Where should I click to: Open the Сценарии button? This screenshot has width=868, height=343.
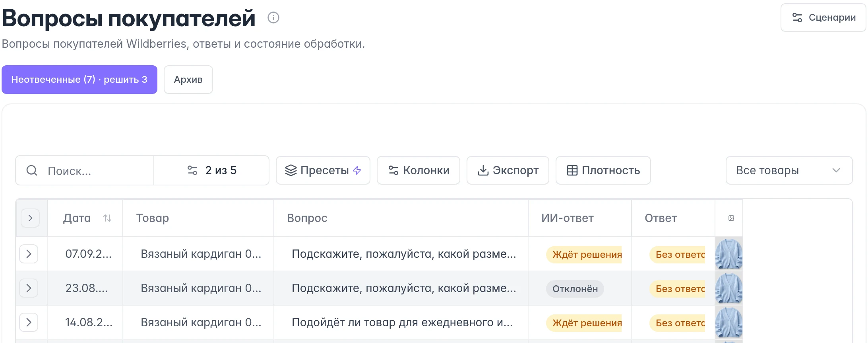click(823, 18)
